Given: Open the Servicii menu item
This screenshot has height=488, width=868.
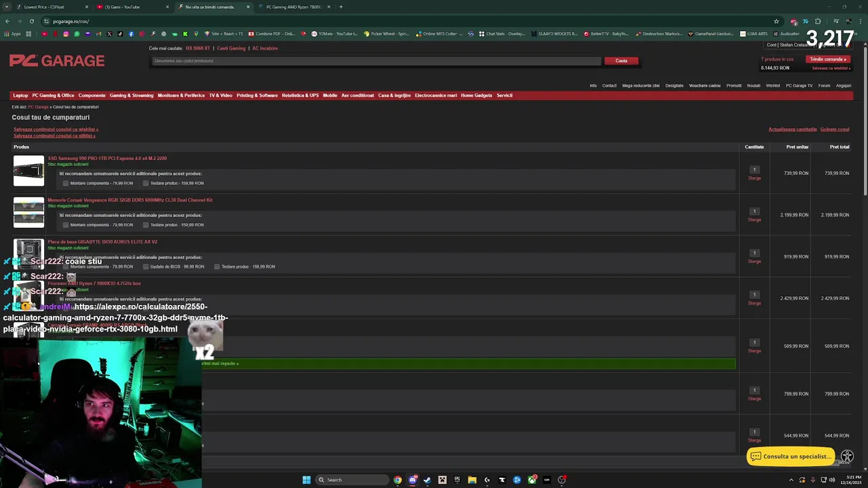Looking at the screenshot, I should (505, 96).
